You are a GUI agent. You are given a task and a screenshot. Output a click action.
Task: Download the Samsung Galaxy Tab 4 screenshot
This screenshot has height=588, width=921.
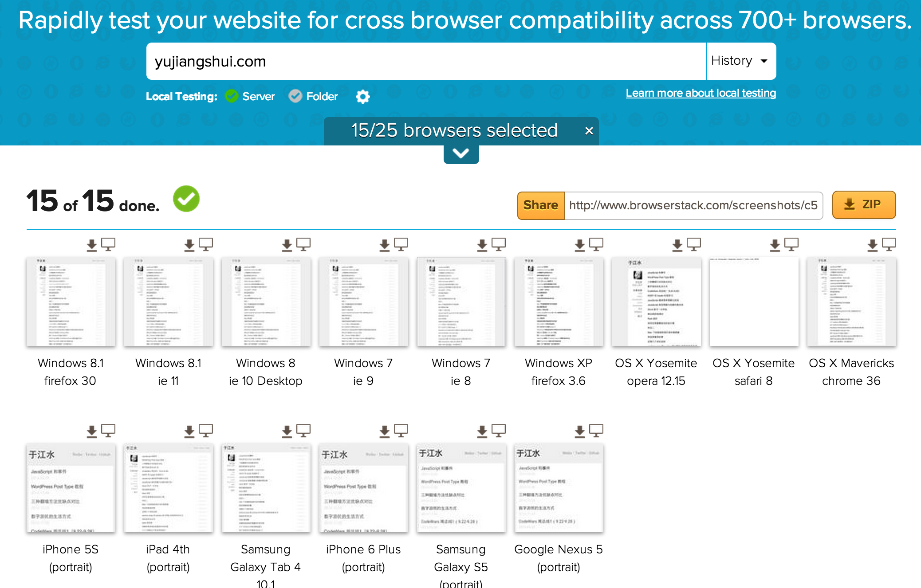point(287,431)
